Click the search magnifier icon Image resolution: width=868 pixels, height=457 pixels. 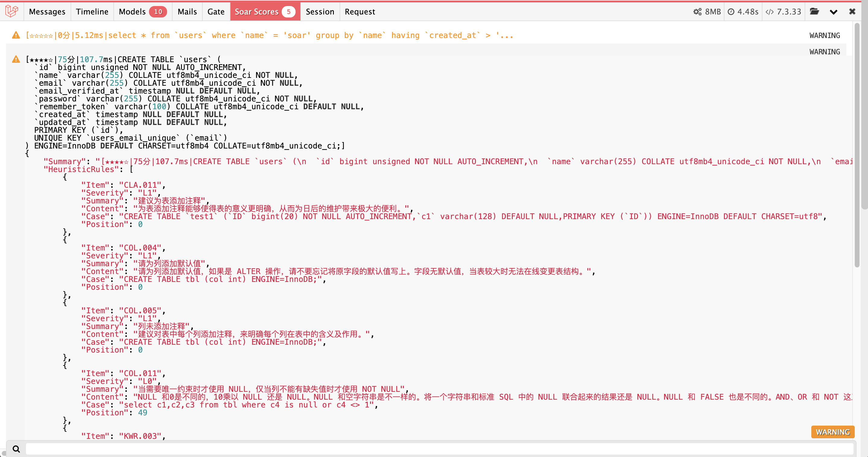tap(16, 449)
